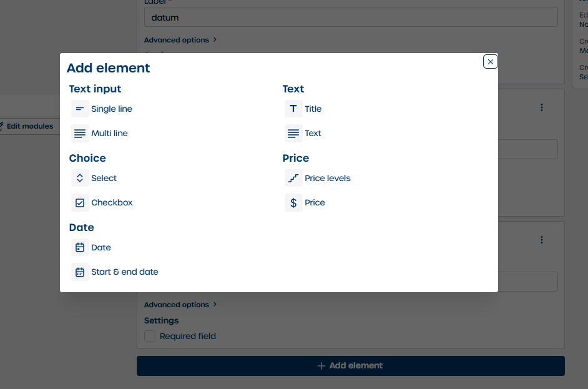Pick the Select element icon
The image size is (588, 389).
point(79,178)
